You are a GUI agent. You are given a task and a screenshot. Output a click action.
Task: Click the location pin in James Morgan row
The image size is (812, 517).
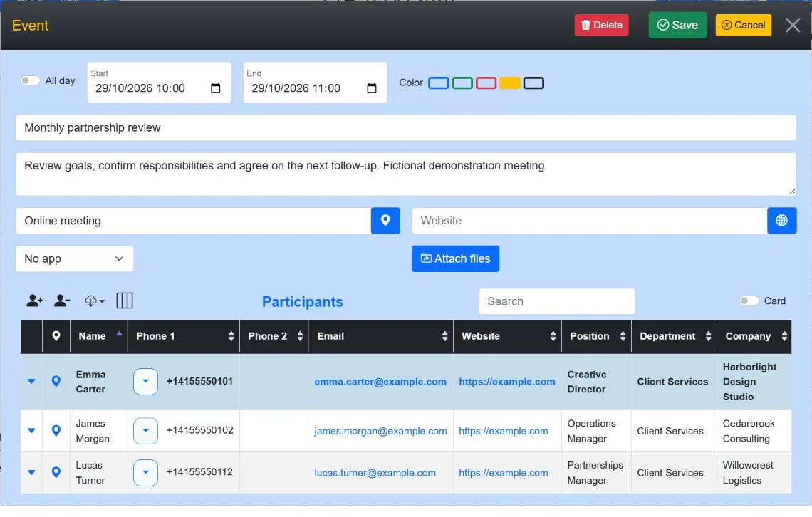[x=56, y=431]
